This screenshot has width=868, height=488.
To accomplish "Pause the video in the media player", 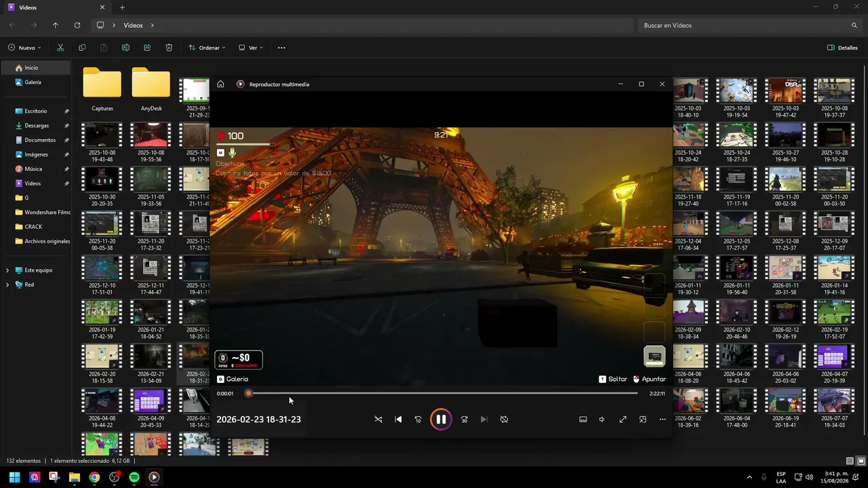I will (441, 420).
